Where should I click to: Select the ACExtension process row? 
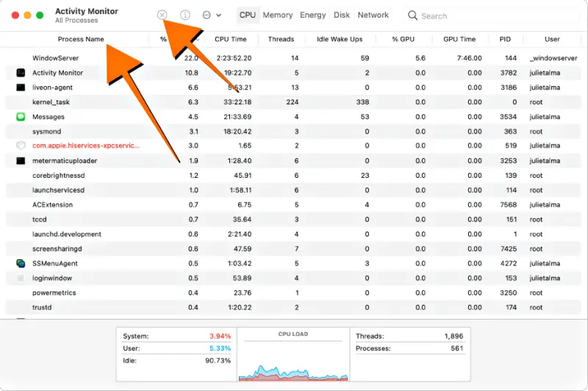pyautogui.click(x=294, y=204)
